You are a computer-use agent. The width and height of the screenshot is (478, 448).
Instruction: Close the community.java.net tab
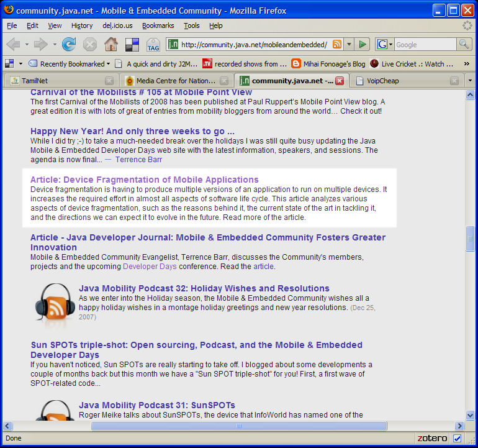pyautogui.click(x=340, y=81)
